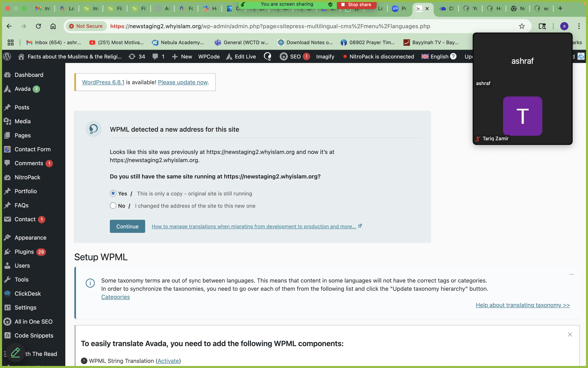Open Media library in the sidebar

coord(23,121)
